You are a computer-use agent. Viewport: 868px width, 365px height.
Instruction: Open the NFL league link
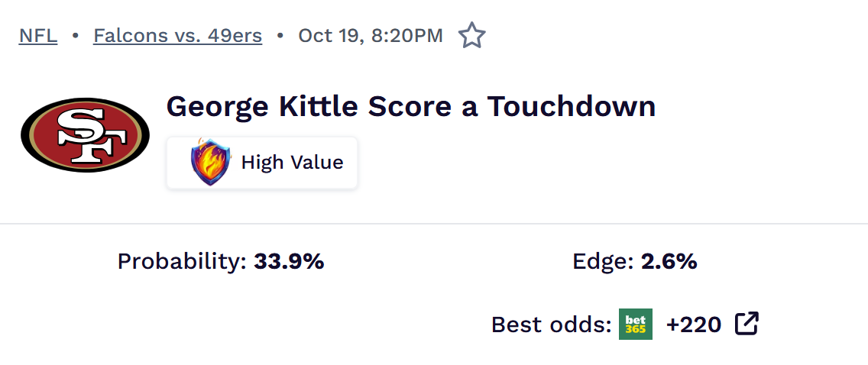[x=38, y=36]
